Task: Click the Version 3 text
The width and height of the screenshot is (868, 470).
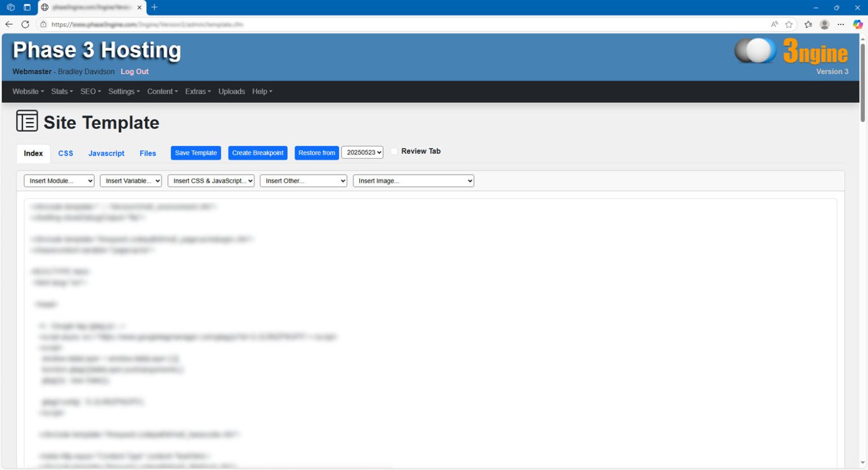Action: point(832,72)
